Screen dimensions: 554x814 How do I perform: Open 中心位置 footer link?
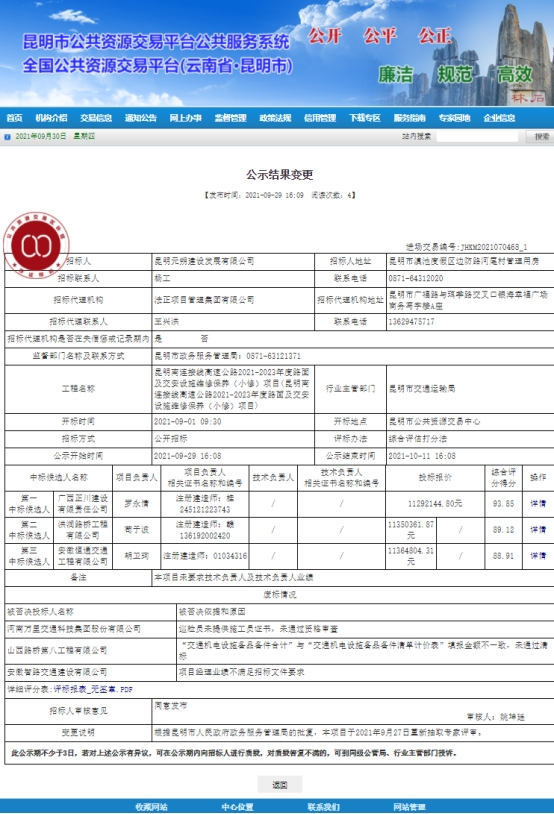point(237,807)
